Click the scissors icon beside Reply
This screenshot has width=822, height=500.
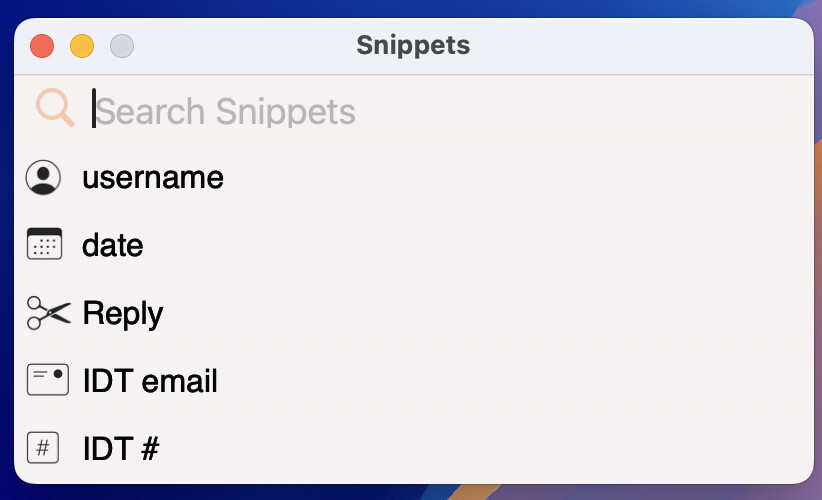pos(48,313)
